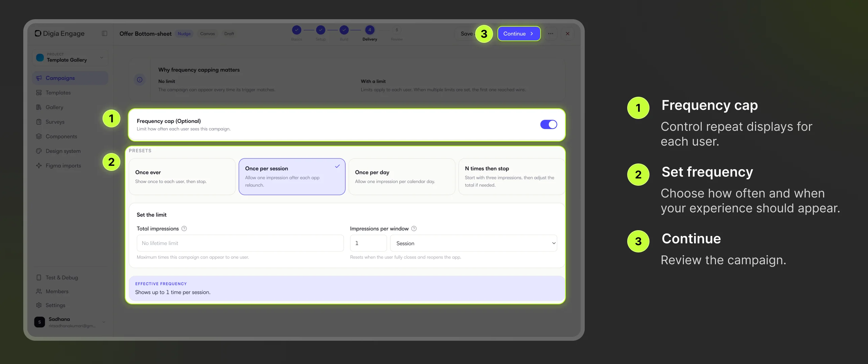Image resolution: width=868 pixels, height=364 pixels.
Task: Click the Effective Frequency summary text
Action: click(173, 292)
